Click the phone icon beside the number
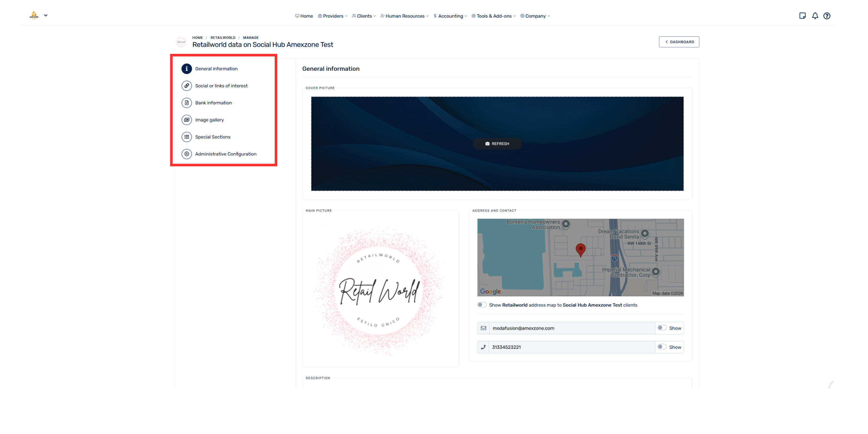 tap(483, 347)
